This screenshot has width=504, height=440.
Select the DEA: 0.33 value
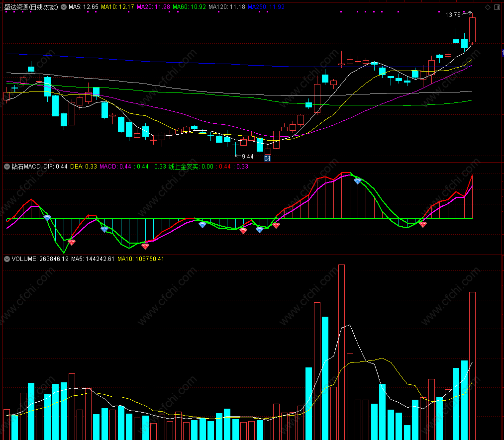tap(84, 167)
